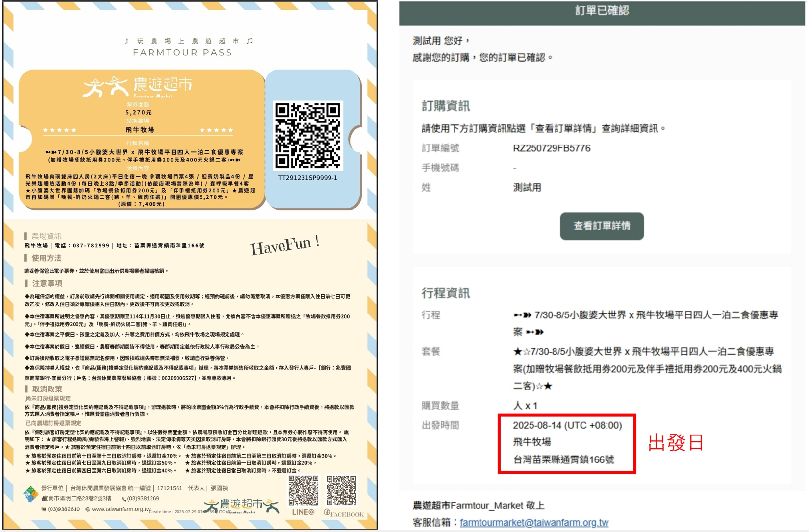Click the 查看訂單詳情 button

coord(602,226)
